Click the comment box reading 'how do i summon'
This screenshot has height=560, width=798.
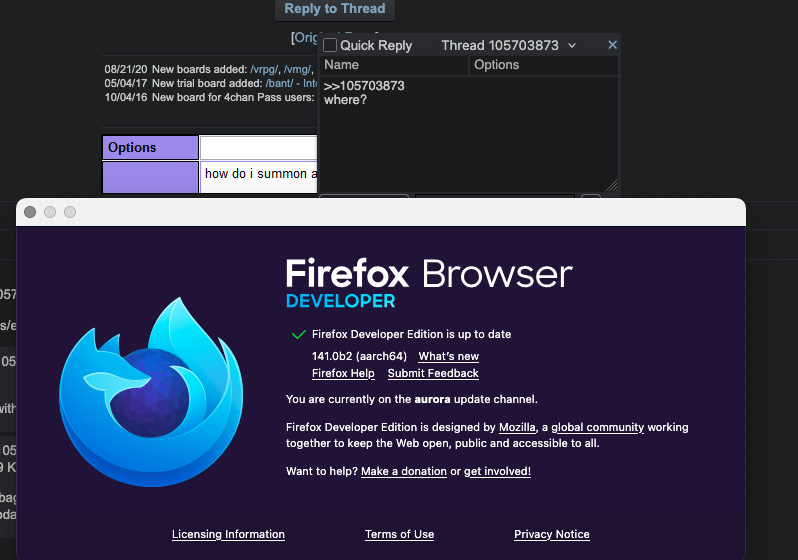259,177
